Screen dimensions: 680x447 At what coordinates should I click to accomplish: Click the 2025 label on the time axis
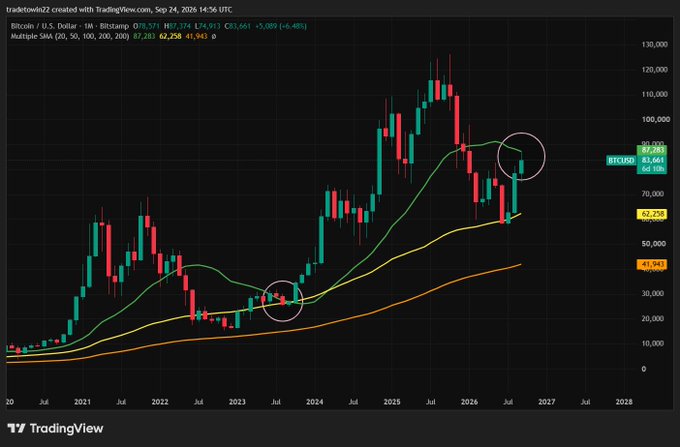pos(392,402)
